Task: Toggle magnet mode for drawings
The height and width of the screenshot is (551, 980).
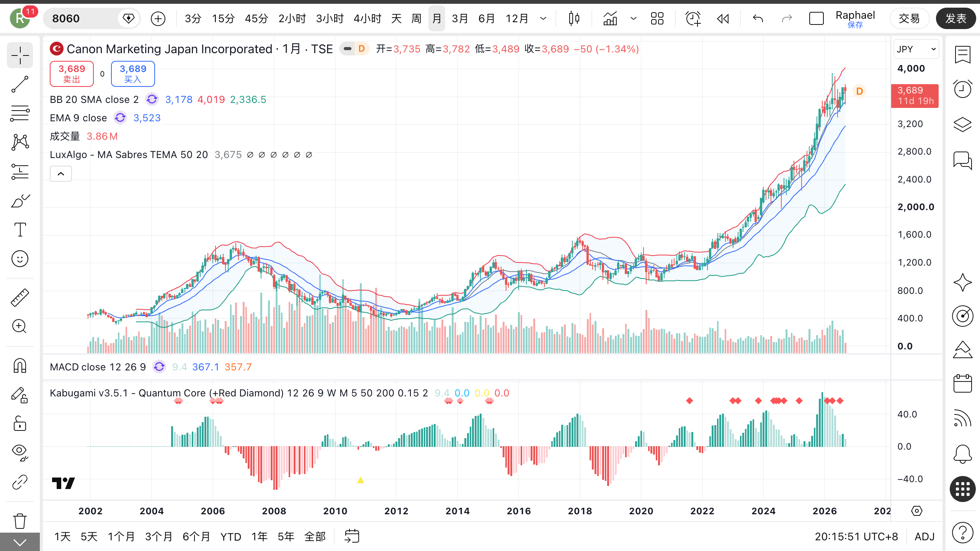Action: pyautogui.click(x=20, y=366)
